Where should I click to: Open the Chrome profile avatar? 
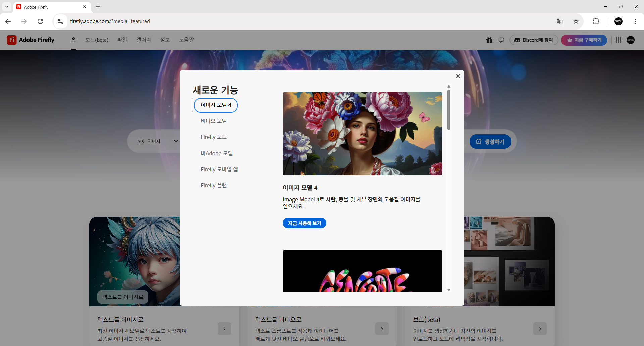pyautogui.click(x=619, y=21)
